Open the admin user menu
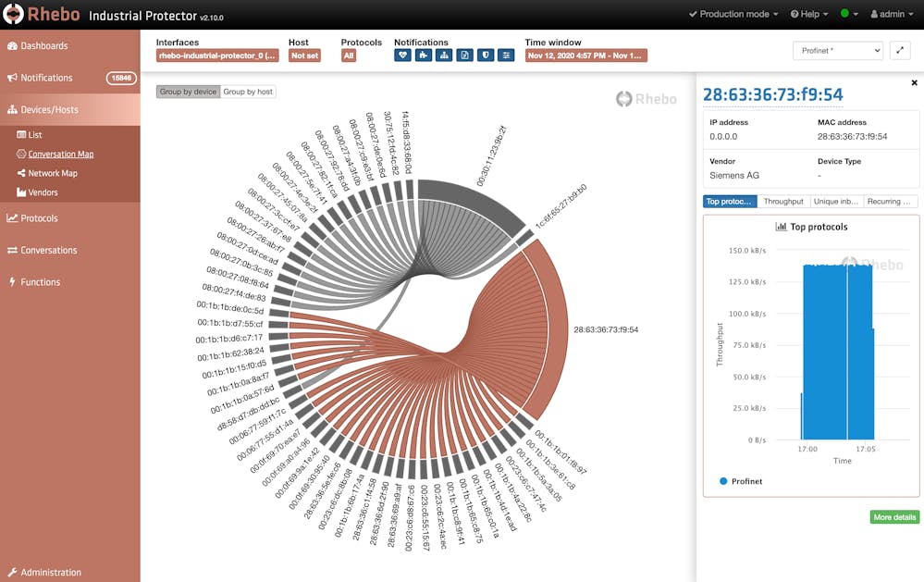 pyautogui.click(x=892, y=14)
